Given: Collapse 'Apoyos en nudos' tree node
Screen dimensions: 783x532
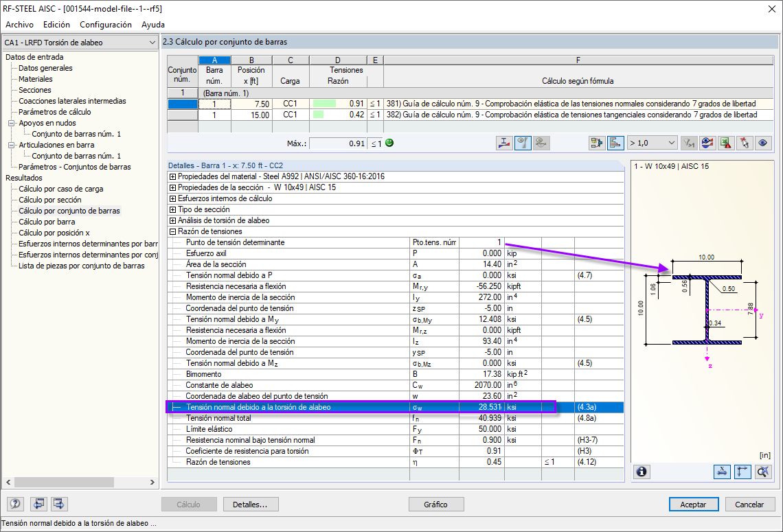Looking at the screenshot, I should pyautogui.click(x=12, y=123).
